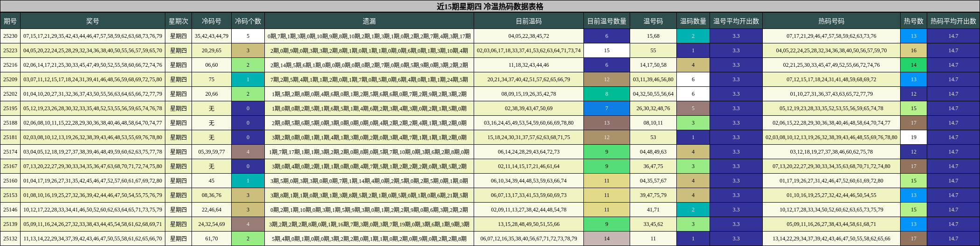The image size is (980, 246).
Task: Select the 温号平均开出数 column header
Action: pyautogui.click(x=736, y=21)
